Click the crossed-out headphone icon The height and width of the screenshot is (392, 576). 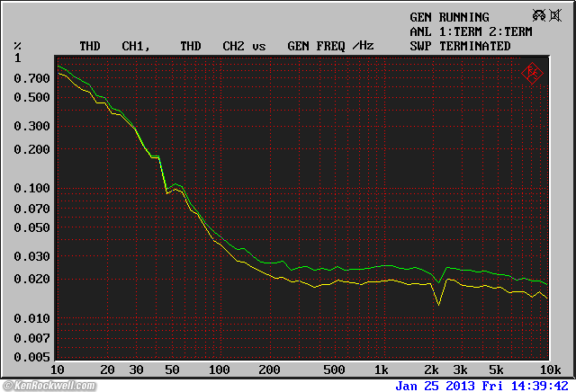(539, 15)
